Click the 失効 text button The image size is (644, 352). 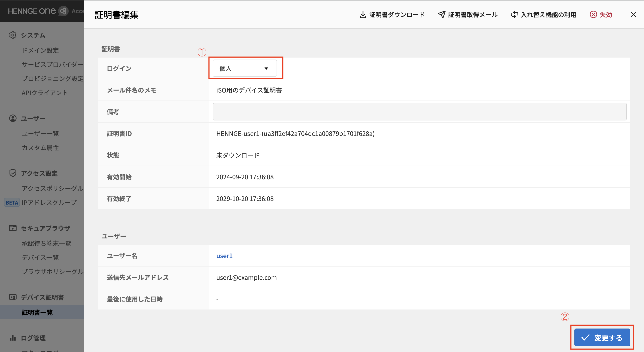click(605, 14)
